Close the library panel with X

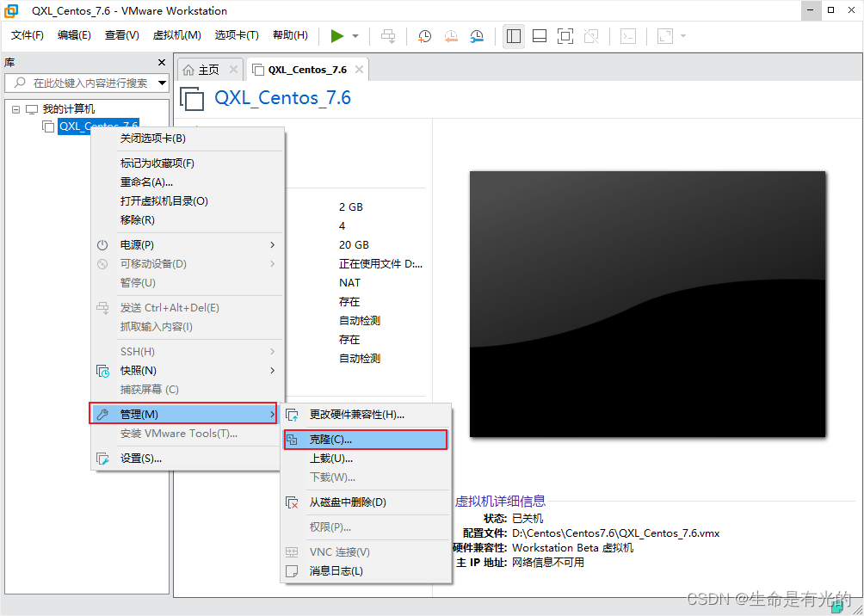(162, 62)
